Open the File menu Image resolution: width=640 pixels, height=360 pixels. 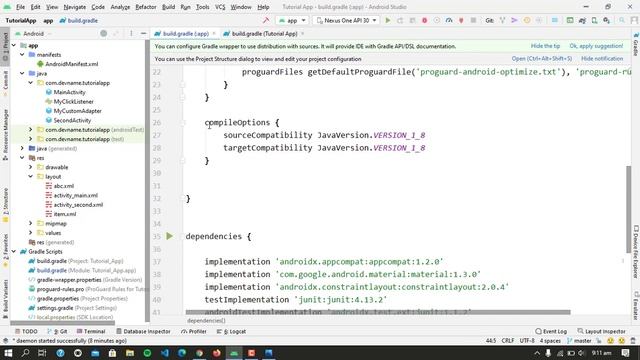tap(20, 7)
